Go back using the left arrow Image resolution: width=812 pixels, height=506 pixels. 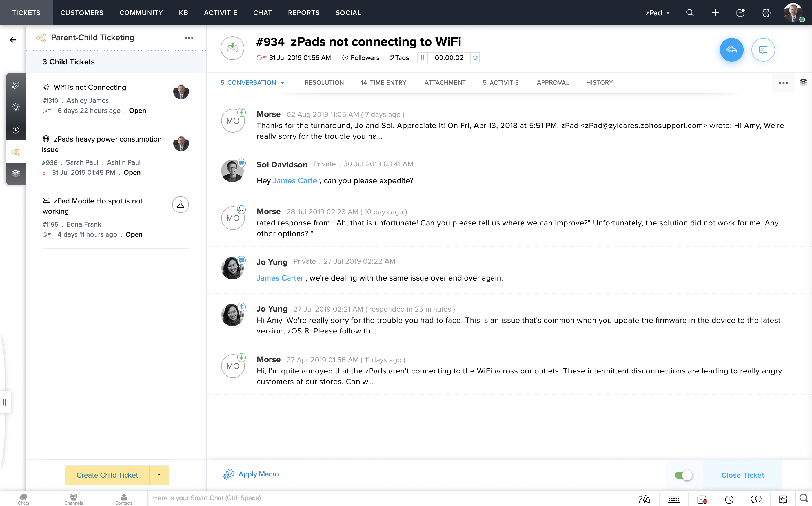pos(13,40)
